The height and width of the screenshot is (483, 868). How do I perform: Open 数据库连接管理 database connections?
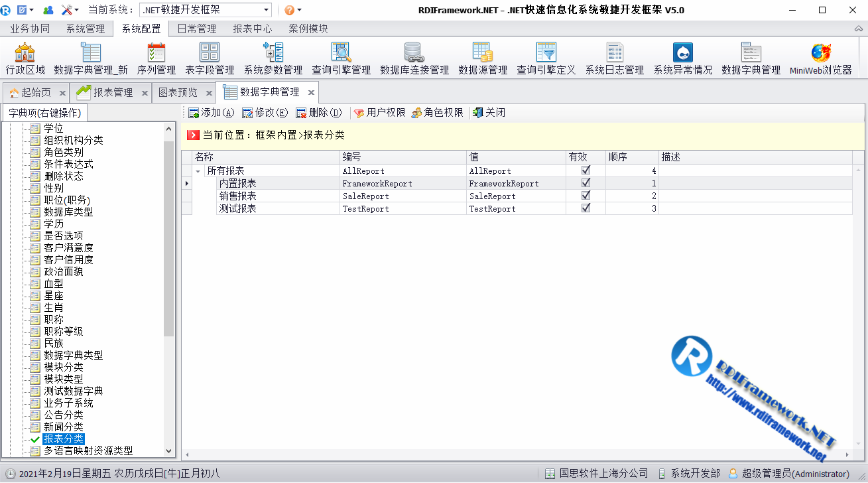pyautogui.click(x=414, y=58)
